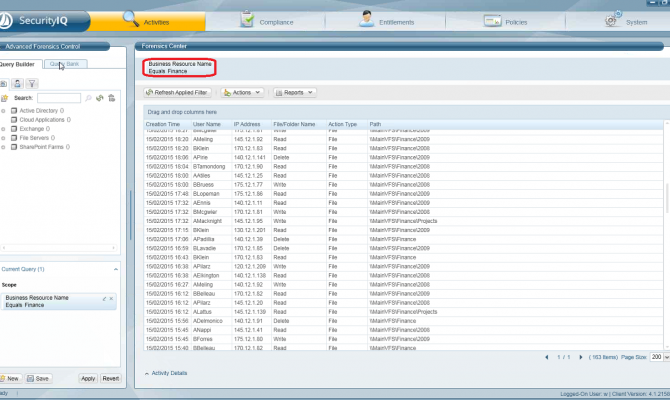Click the star favorites icon left of Search

point(4,98)
